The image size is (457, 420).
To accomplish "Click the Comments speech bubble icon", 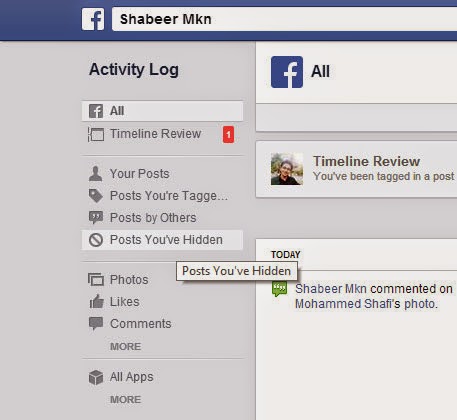I will (x=96, y=324).
